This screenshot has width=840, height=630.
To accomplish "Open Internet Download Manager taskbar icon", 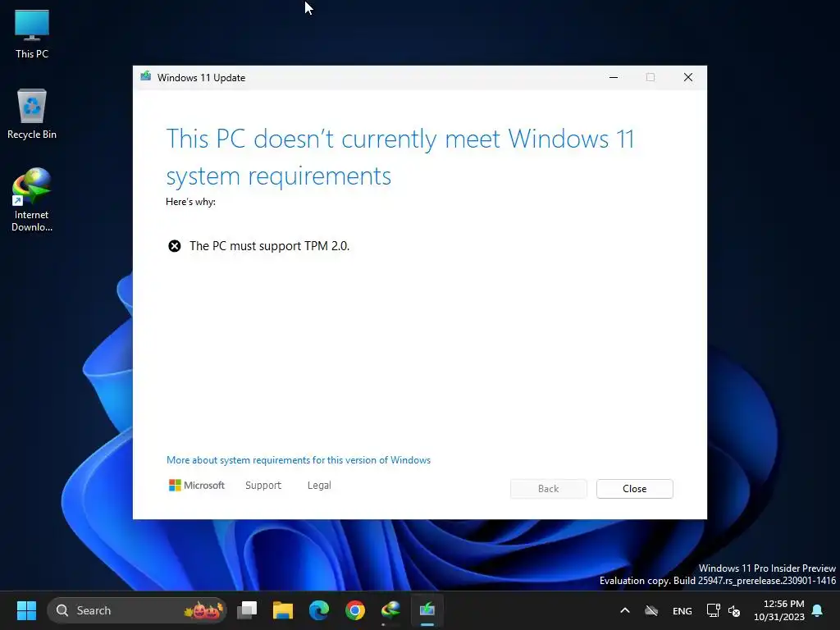I will pyautogui.click(x=390, y=610).
